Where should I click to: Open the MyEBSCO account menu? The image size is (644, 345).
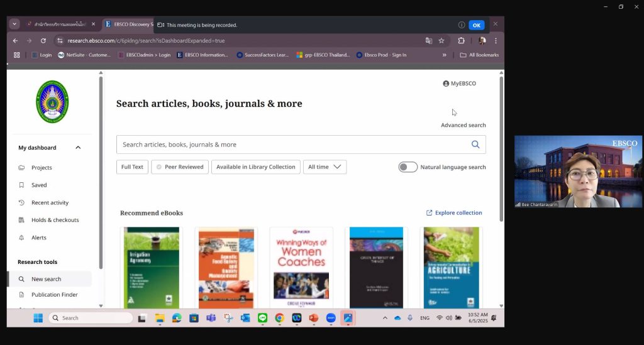(459, 84)
